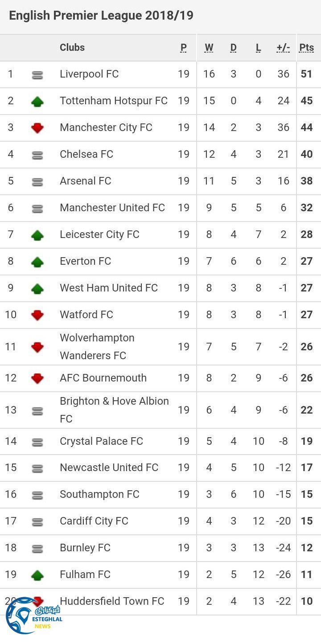Click the green up arrow beside Tottenham Hotspur
Viewport: 321px width, 644px height.
[x=37, y=102]
